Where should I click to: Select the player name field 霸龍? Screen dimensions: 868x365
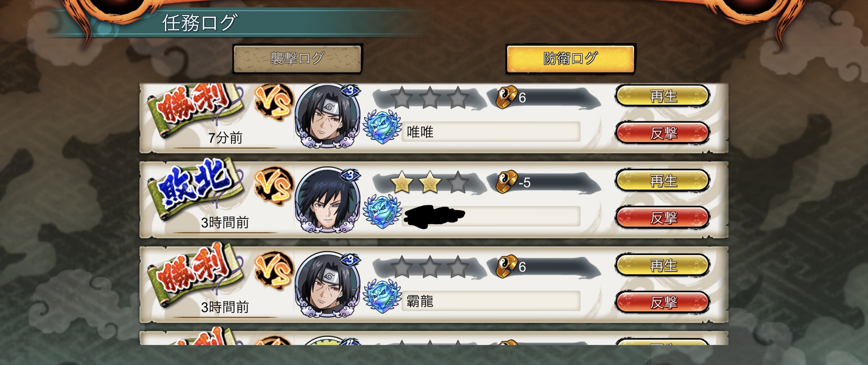pyautogui.click(x=491, y=301)
